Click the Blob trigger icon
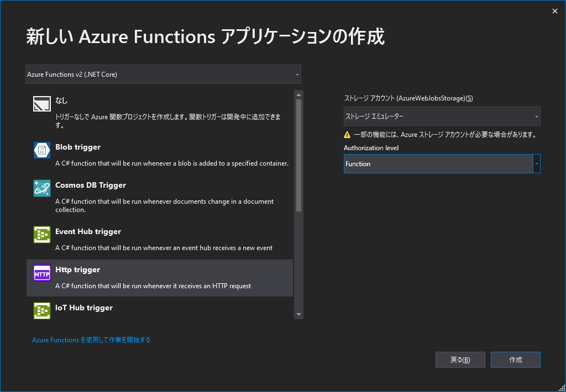The height and width of the screenshot is (392, 566). pyautogui.click(x=42, y=150)
